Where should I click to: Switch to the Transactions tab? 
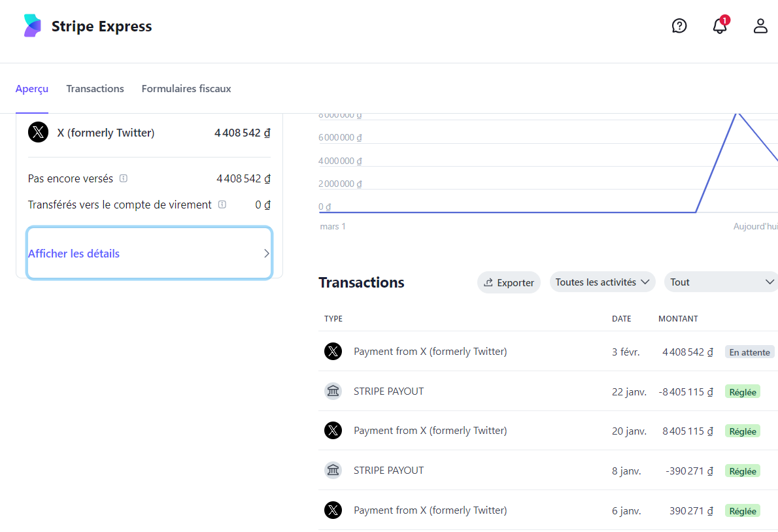click(95, 89)
